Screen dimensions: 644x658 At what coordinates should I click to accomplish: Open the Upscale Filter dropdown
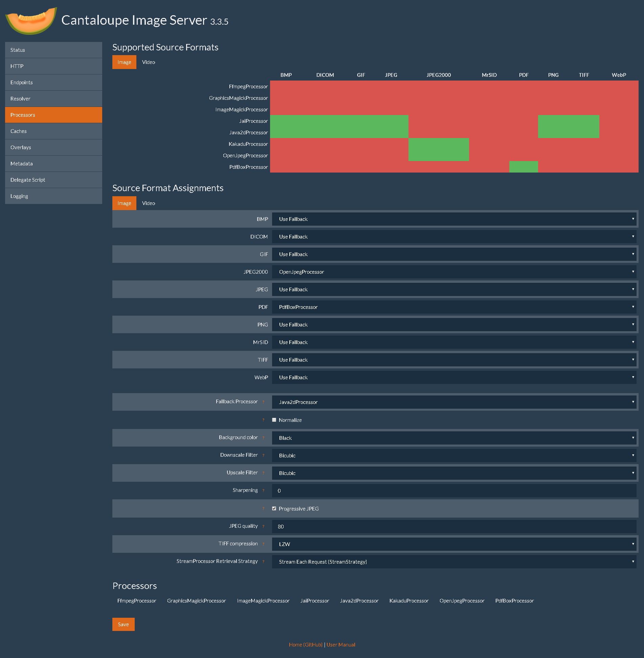point(454,473)
